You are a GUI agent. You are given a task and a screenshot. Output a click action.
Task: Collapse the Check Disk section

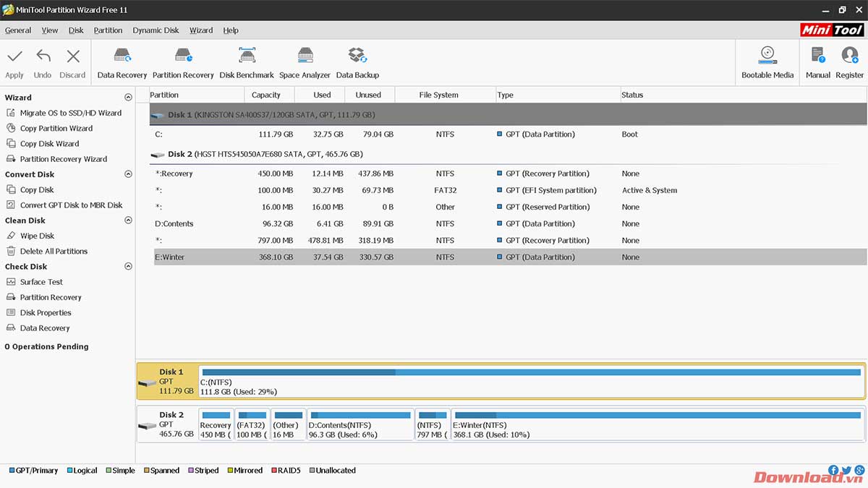coord(128,267)
